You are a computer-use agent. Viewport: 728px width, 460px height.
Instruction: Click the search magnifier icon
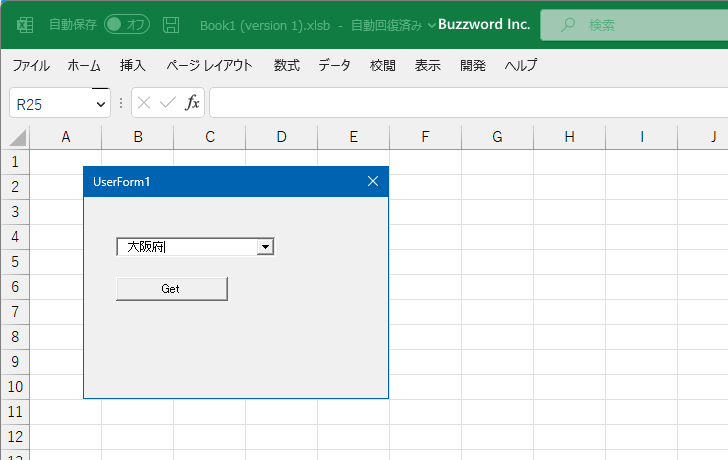pos(567,25)
